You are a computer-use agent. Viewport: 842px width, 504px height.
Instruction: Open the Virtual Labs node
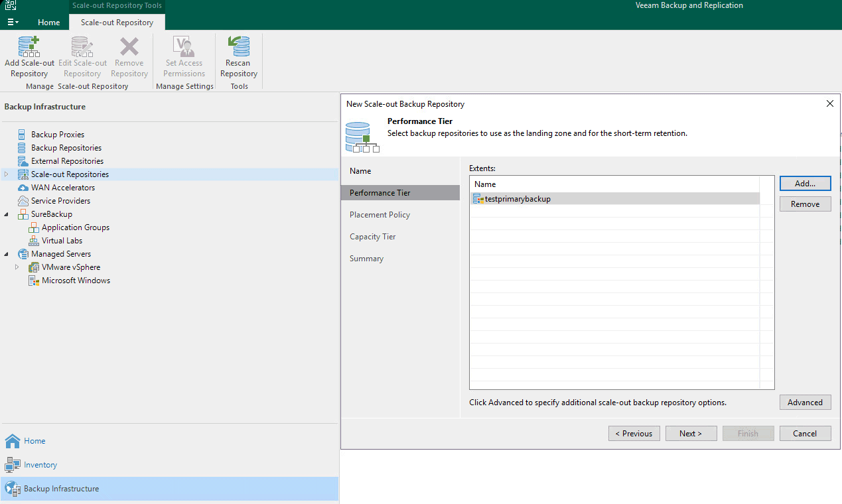coord(62,241)
